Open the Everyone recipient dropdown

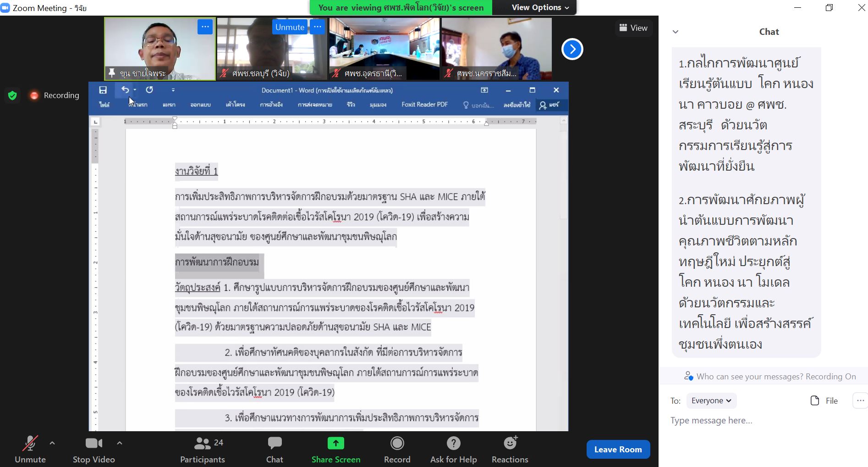click(x=711, y=400)
